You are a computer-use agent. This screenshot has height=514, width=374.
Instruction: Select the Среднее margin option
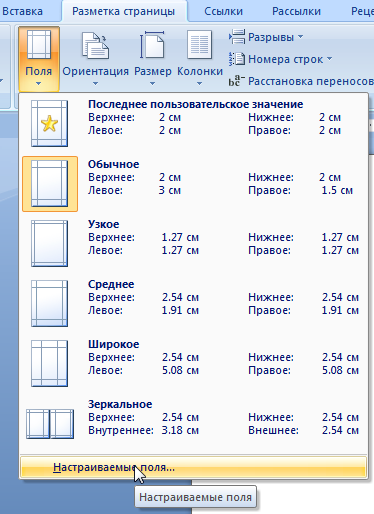coord(49,304)
